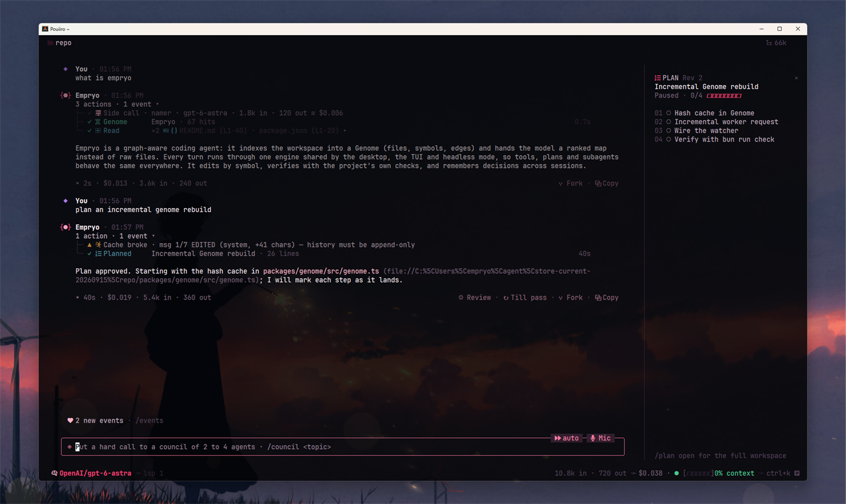
Task: Click the plan progress bar
Action: (x=724, y=96)
